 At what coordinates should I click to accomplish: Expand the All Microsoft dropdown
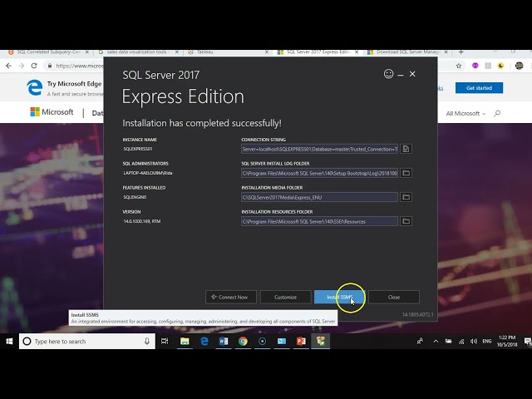pos(465,114)
